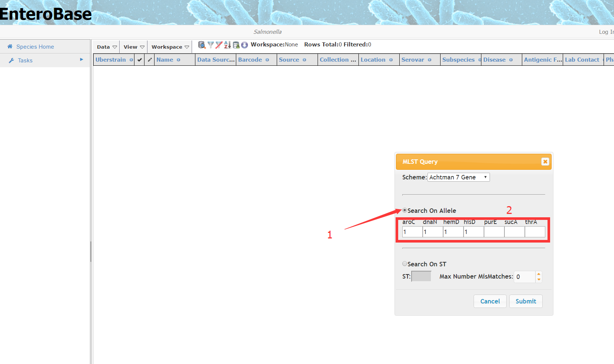Click the Cancel button
614x364 pixels.
point(490,301)
